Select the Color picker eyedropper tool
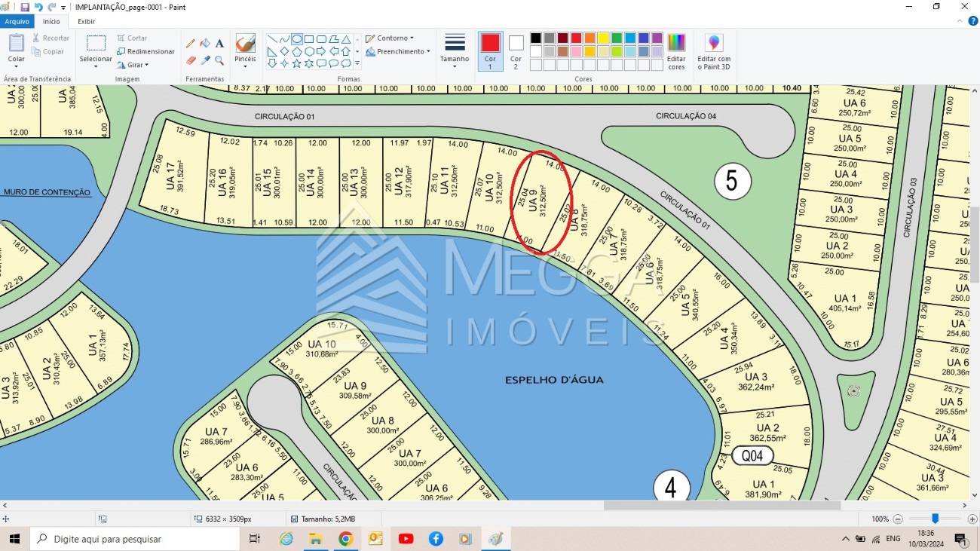Viewport: 980px width, 551px height. (205, 60)
